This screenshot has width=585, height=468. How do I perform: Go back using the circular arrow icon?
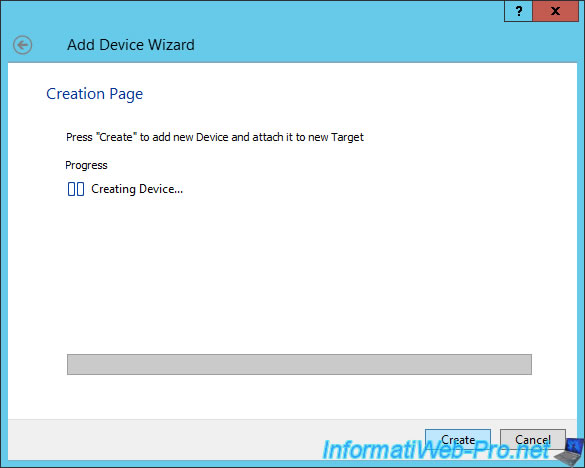(22, 45)
